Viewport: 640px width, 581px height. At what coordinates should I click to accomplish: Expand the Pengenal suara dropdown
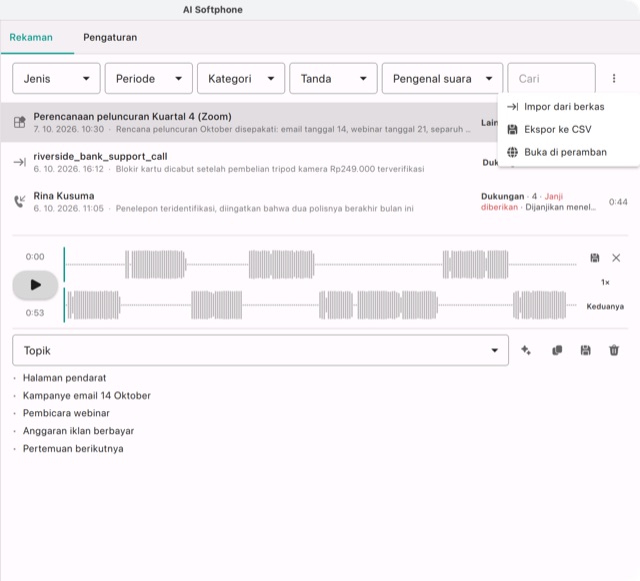(442, 78)
